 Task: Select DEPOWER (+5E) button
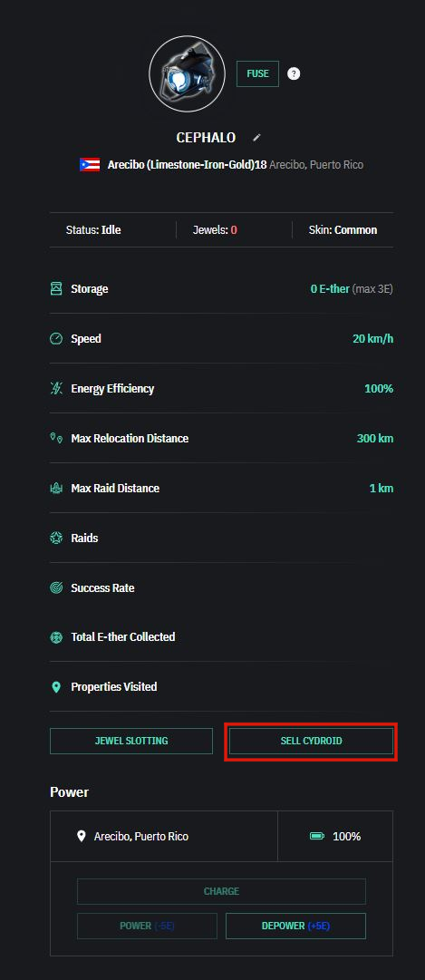295,927
